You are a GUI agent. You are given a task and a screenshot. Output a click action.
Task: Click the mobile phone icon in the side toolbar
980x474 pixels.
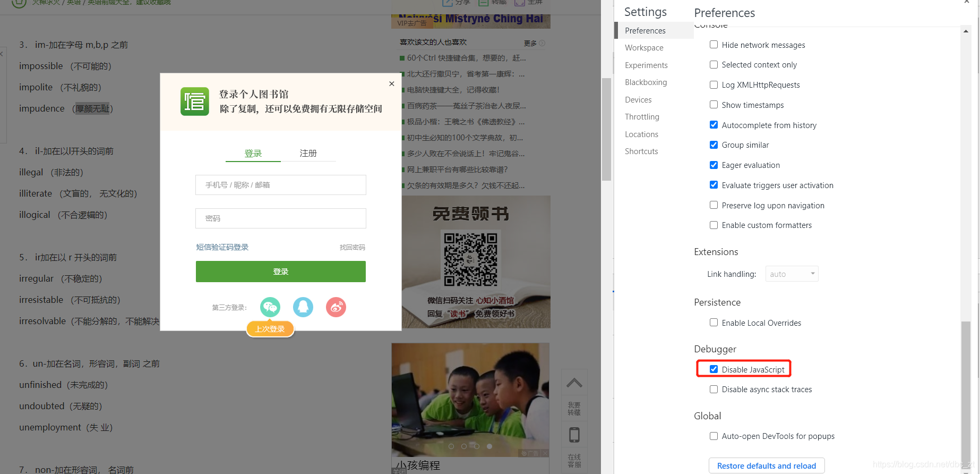[x=574, y=435]
